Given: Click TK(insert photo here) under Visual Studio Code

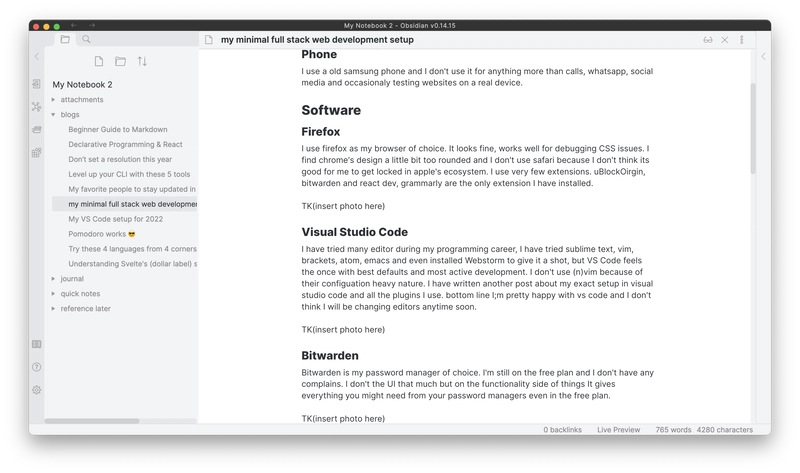Looking at the screenshot, I should pyautogui.click(x=343, y=330).
